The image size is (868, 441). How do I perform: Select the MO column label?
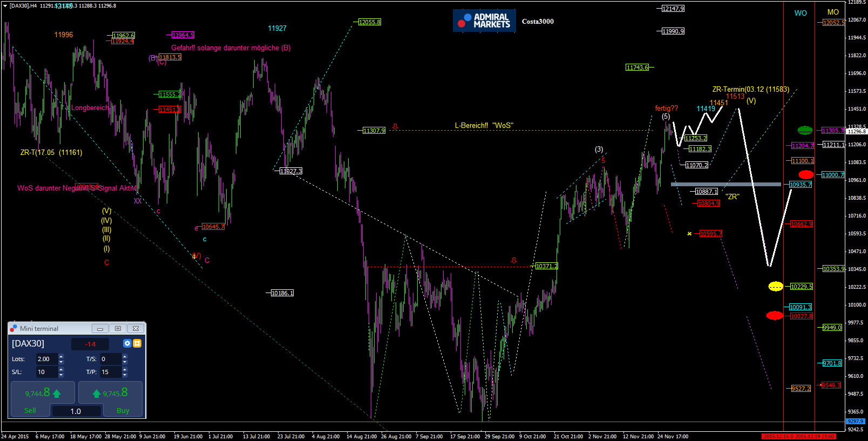point(833,12)
